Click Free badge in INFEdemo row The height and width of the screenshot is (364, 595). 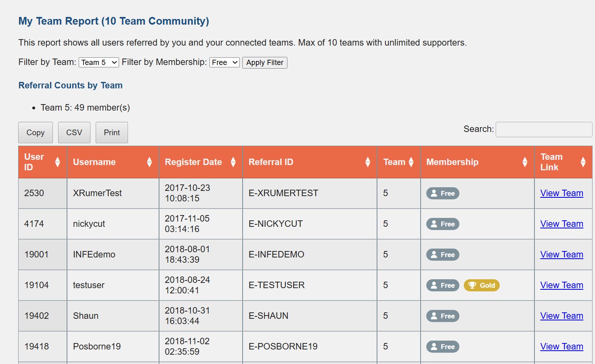[x=443, y=255]
